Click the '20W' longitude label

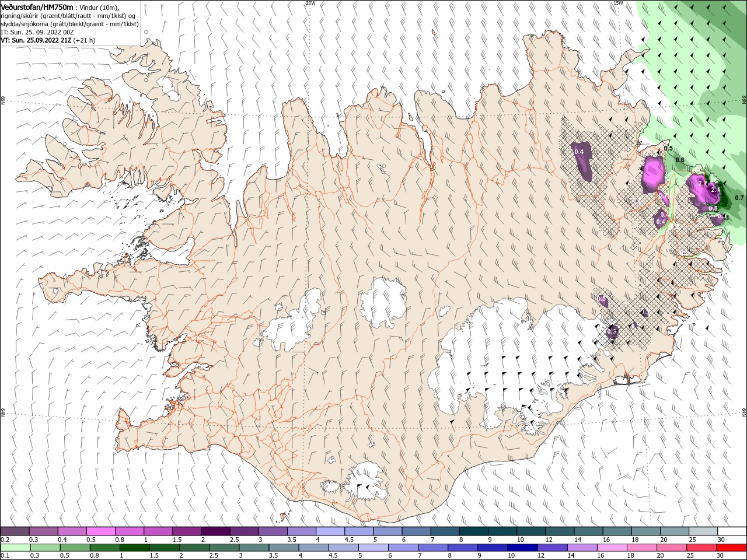tap(310, 3)
